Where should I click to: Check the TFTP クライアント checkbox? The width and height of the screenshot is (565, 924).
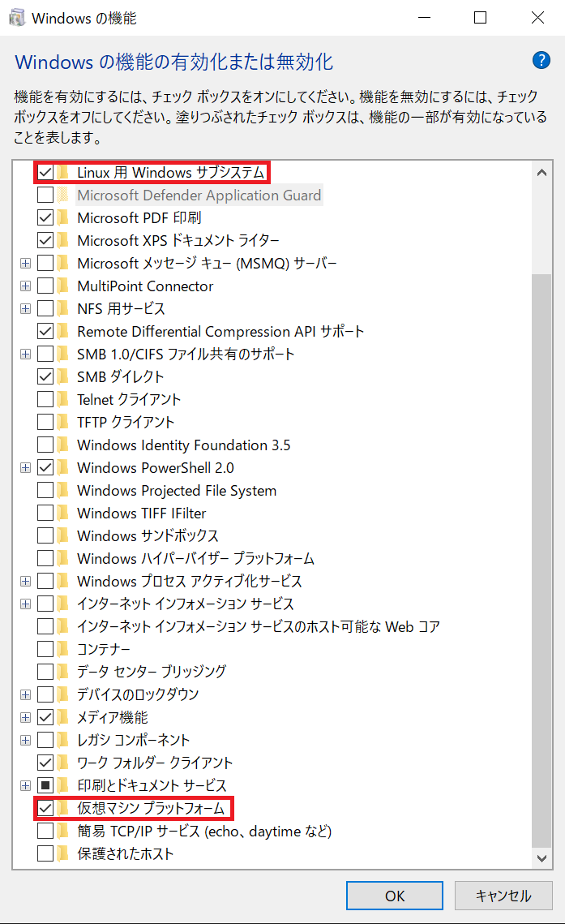coord(45,423)
